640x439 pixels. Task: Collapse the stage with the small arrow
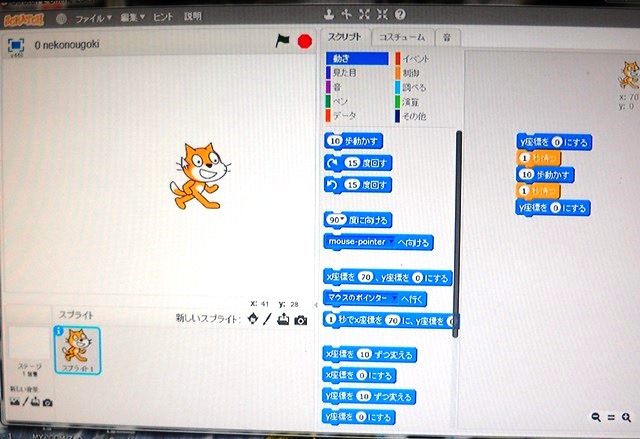pos(315,305)
